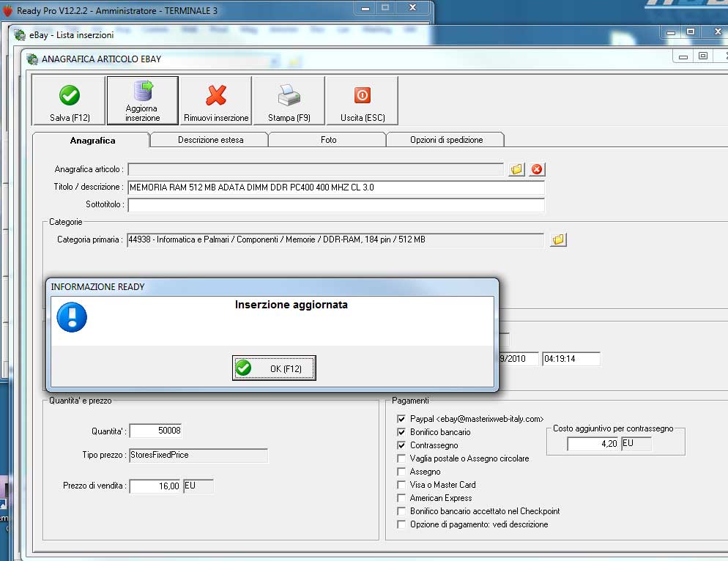The height and width of the screenshot is (561, 728).
Task: Click the Prezzo di vendita EU currency field
Action: (198, 486)
